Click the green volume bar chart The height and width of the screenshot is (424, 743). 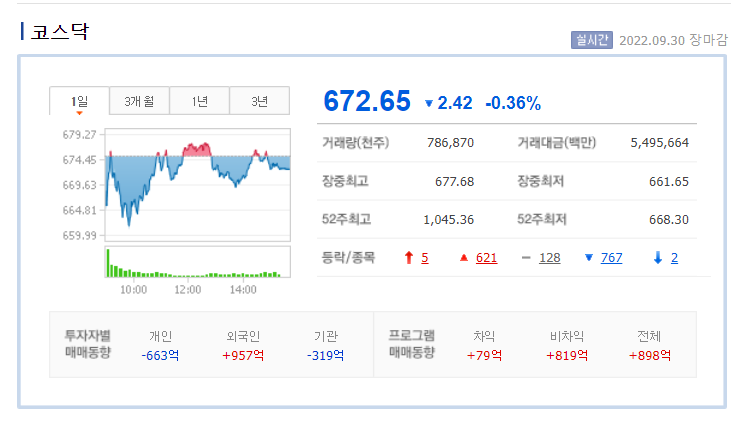coord(198,262)
